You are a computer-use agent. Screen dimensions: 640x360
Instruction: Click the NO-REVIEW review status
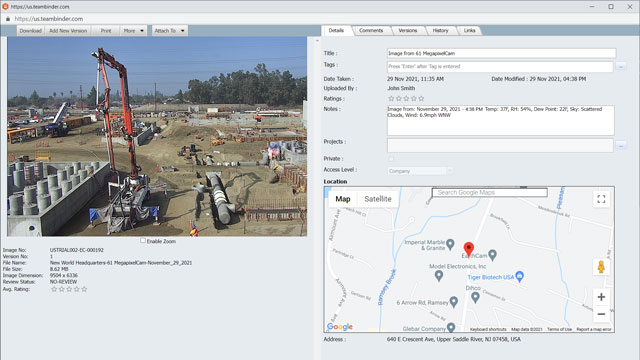pyautogui.click(x=63, y=282)
